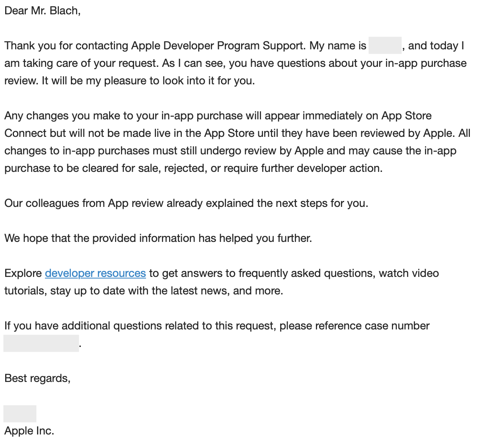The image size is (483, 448).
Task: Click the 'Apple Inc.' signature text
Action: pyautogui.click(x=29, y=431)
